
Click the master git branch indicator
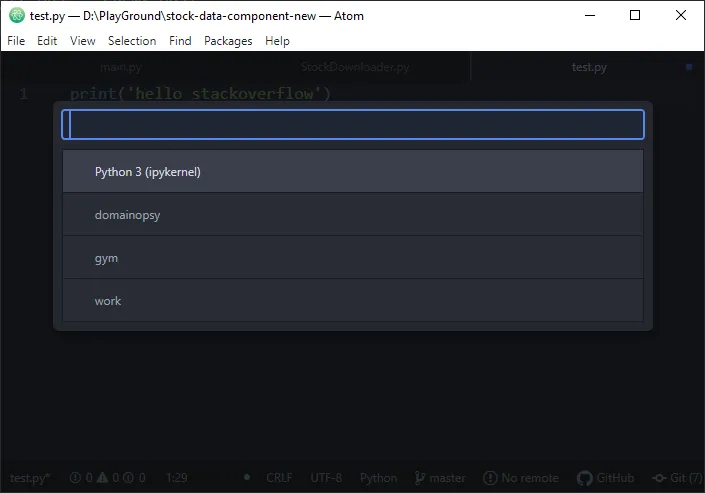coord(440,478)
